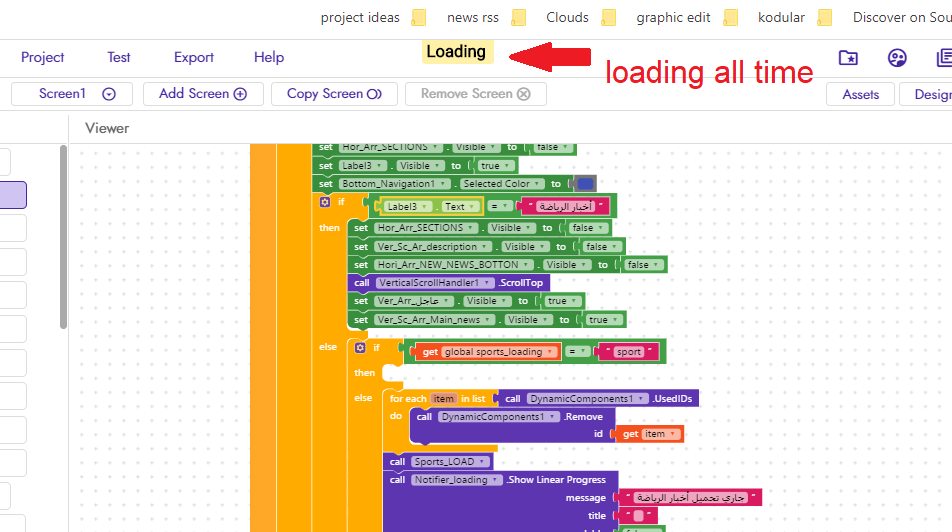
Task: Toggle the false value for Ver_Sc_Ar_description Visible
Action: pyautogui.click(x=602, y=247)
